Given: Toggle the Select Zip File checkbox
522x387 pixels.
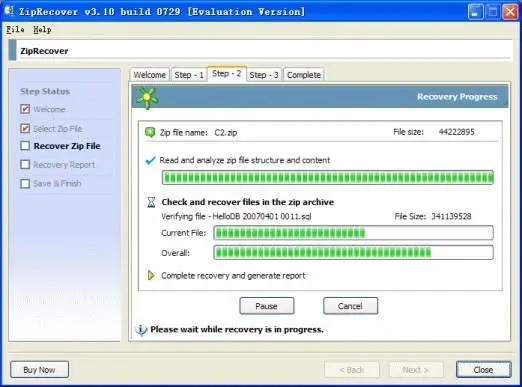Looking at the screenshot, I should coord(25,128).
